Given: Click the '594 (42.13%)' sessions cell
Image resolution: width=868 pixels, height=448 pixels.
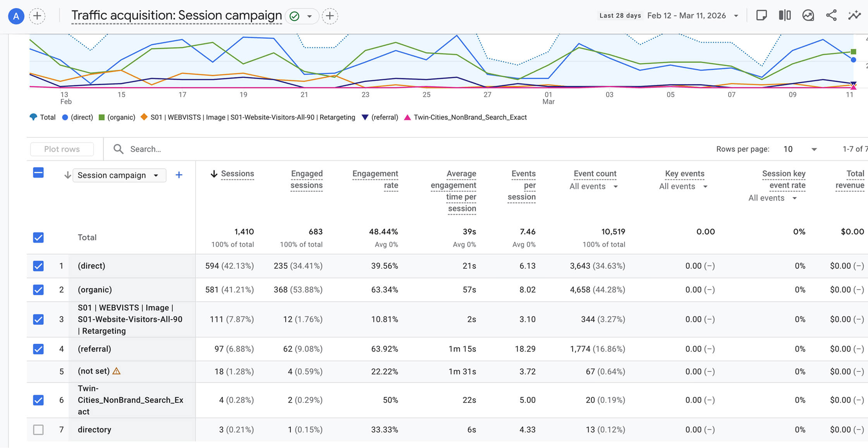Looking at the screenshot, I should [229, 266].
